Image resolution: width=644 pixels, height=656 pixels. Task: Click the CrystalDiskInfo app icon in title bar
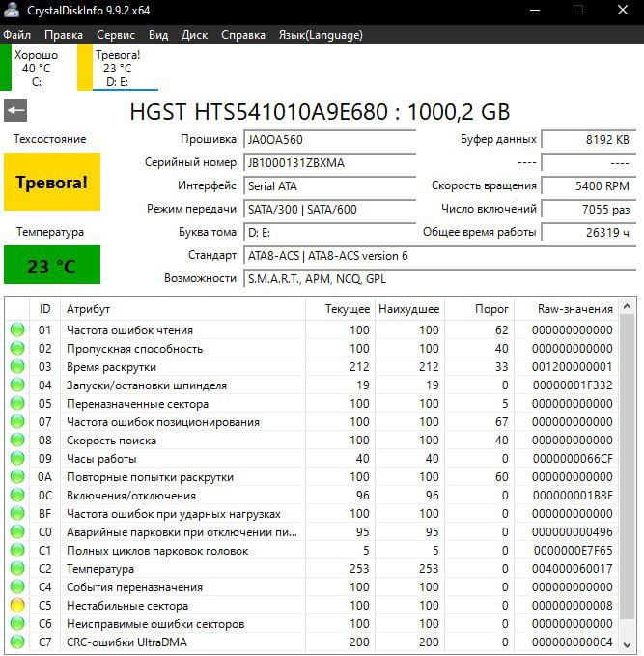tap(11, 10)
